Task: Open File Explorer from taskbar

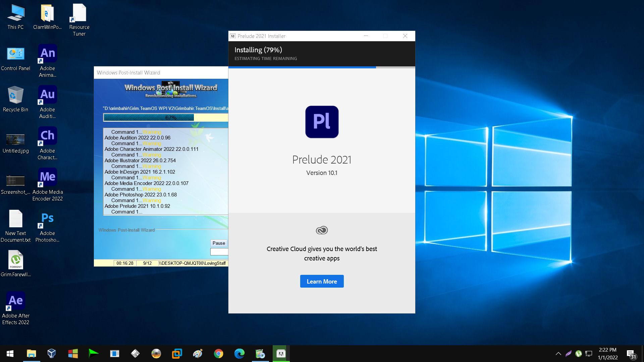Action: [31, 354]
